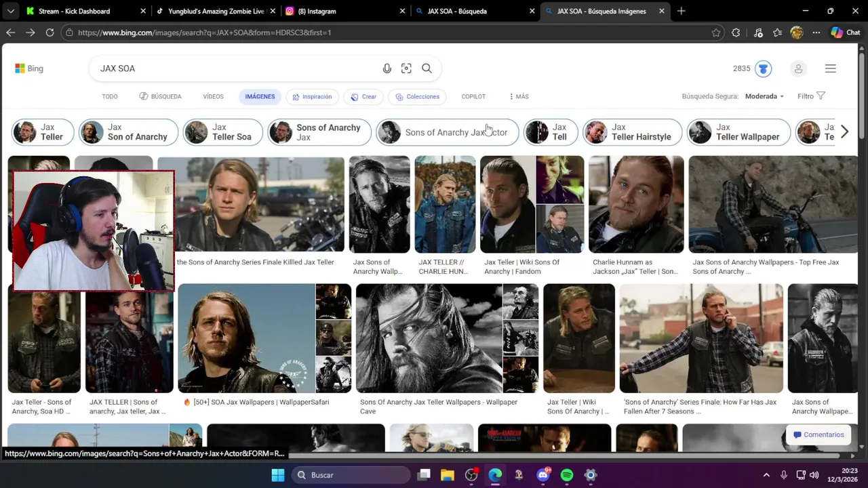The height and width of the screenshot is (488, 868).
Task: Open Colecciones
Action: pyautogui.click(x=418, y=96)
